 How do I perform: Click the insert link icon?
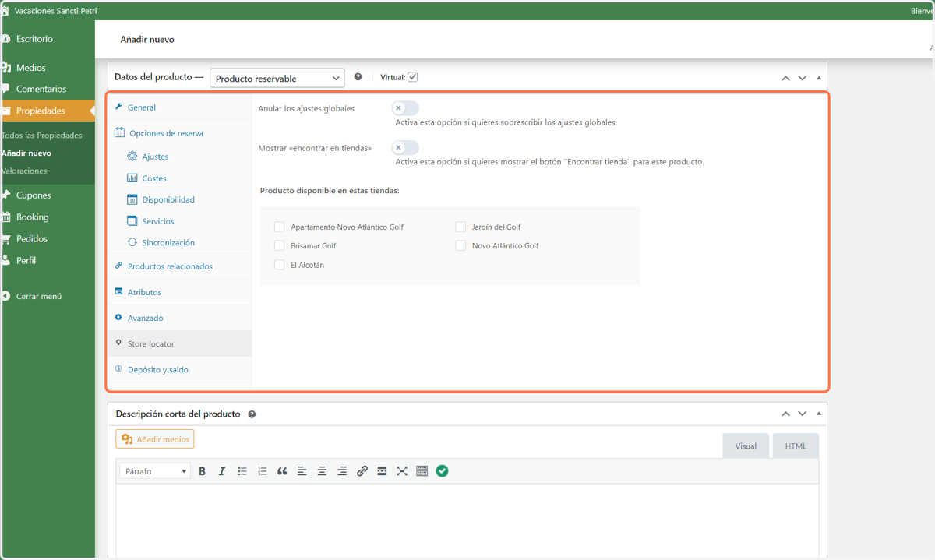pos(362,471)
